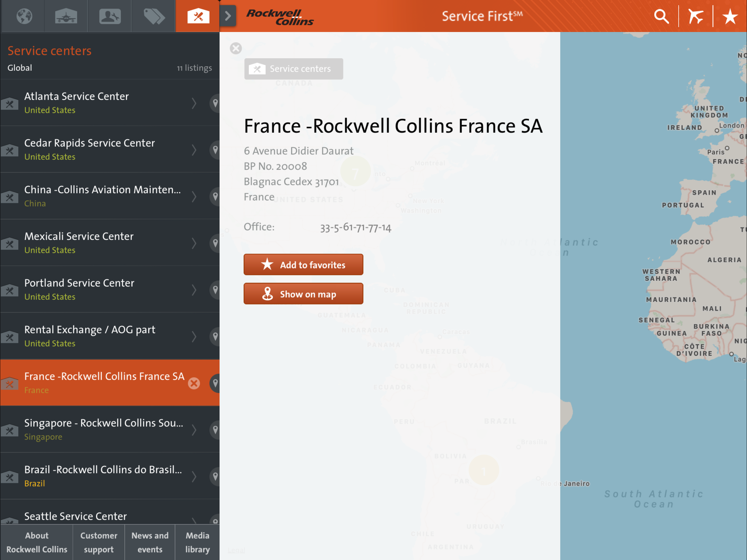Expand Cedar Rapids Service Center chevron
This screenshot has height=560, width=747.
tap(194, 150)
